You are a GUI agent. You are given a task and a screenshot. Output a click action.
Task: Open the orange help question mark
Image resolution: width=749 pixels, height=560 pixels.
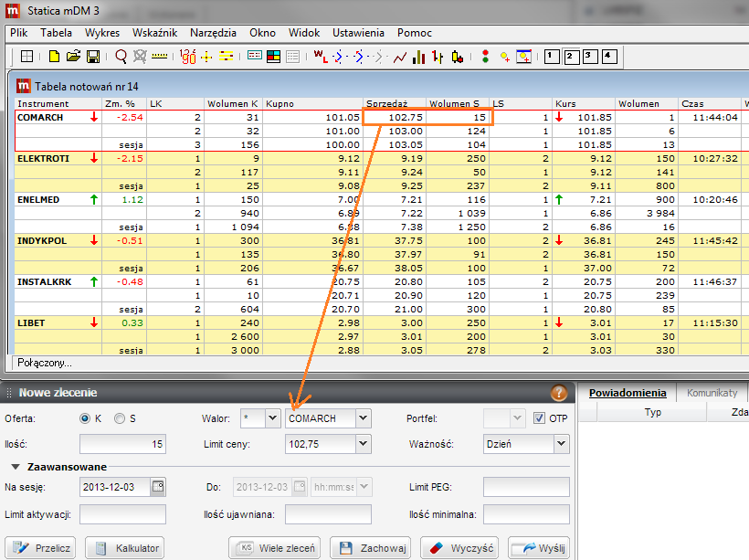tap(559, 393)
